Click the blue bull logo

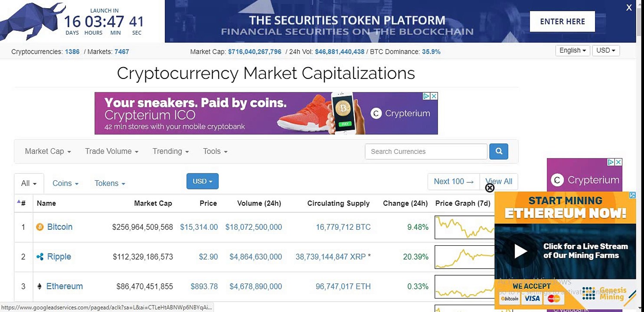coord(28,20)
